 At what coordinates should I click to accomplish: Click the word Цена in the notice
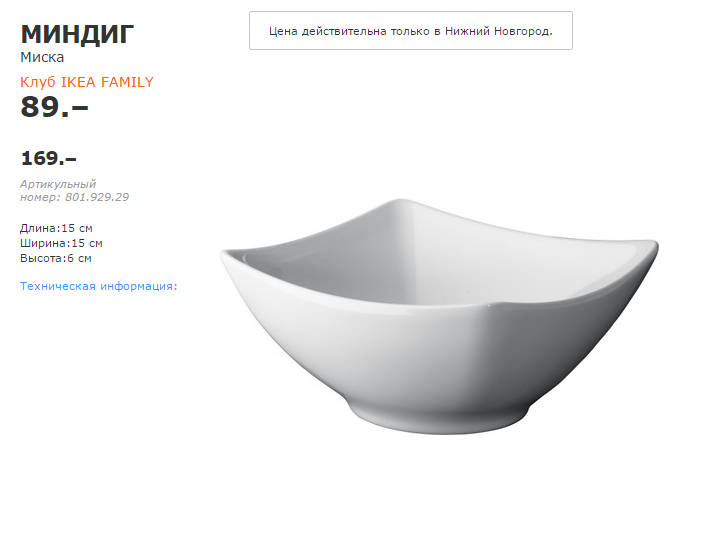[x=283, y=31]
